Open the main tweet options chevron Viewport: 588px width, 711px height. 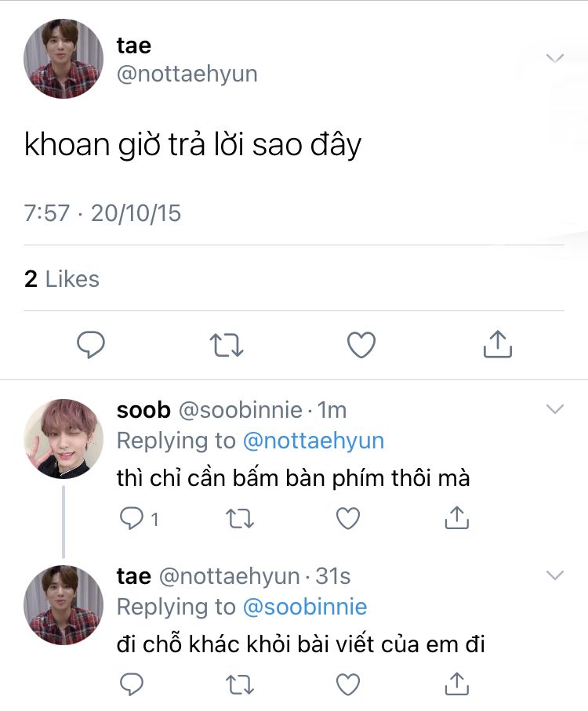point(554,57)
